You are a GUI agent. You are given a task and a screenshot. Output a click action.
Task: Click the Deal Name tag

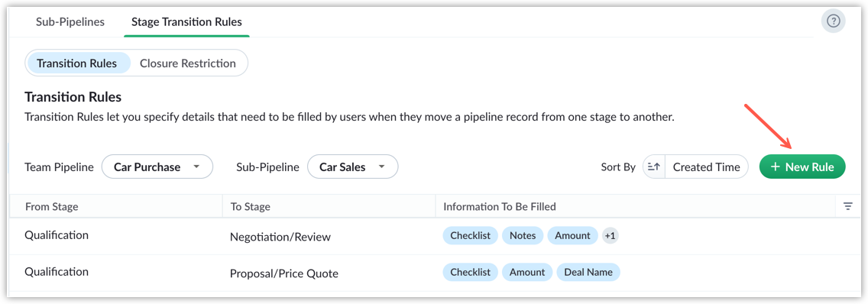tap(588, 272)
